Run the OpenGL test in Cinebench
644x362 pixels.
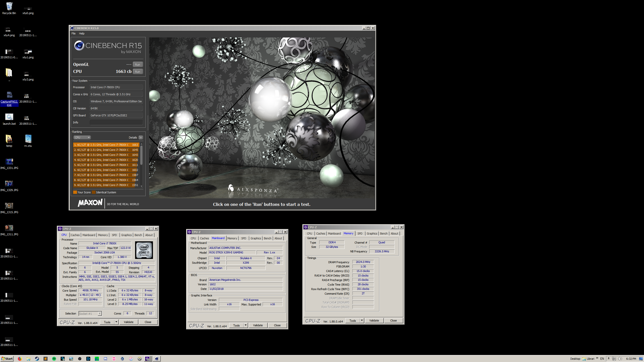pos(138,65)
